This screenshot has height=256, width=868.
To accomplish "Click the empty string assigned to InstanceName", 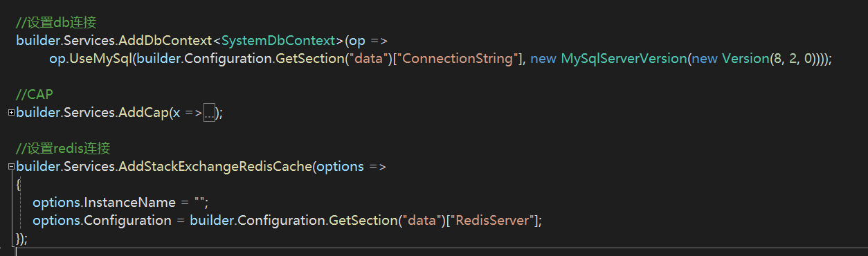I will pyautogui.click(x=200, y=203).
